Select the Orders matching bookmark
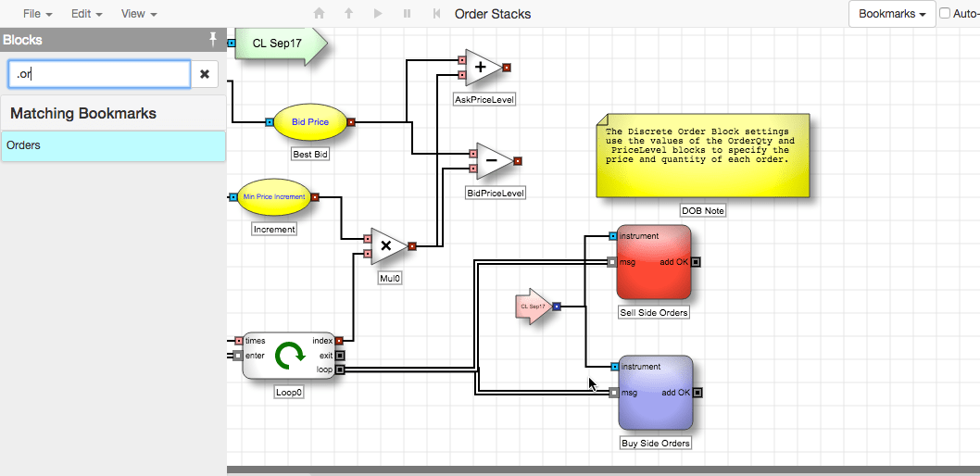Screen dimensions: 980x476 113,145
